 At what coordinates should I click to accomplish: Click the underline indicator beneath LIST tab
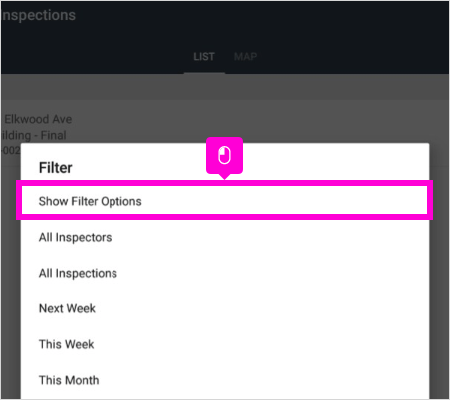point(204,73)
